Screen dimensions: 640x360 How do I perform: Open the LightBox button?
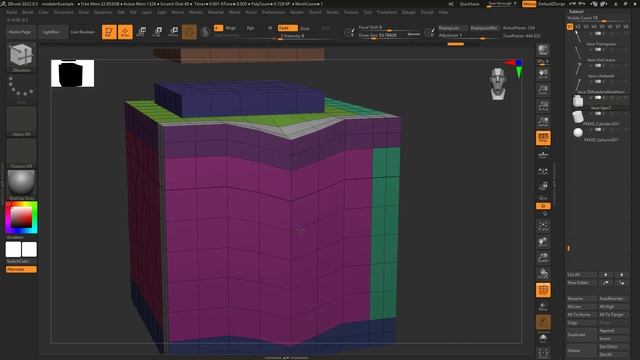pyautogui.click(x=52, y=32)
